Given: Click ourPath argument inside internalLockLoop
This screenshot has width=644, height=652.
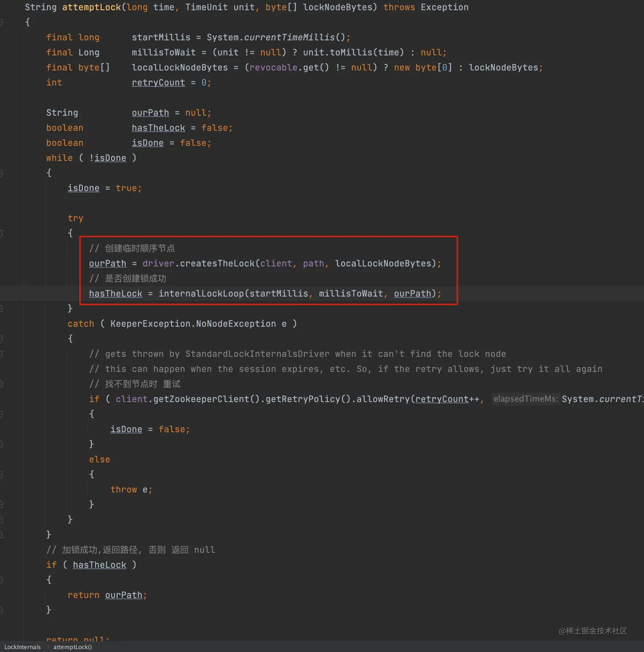Looking at the screenshot, I should tap(412, 294).
